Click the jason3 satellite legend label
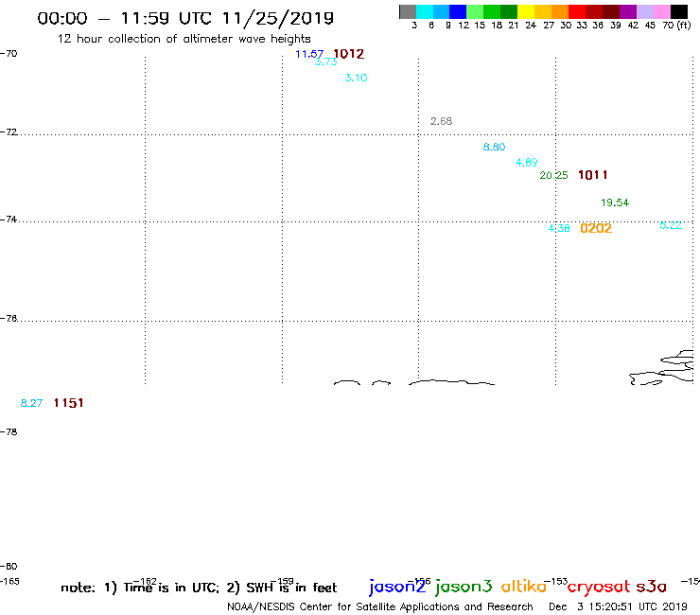The image size is (700, 615). (x=464, y=587)
